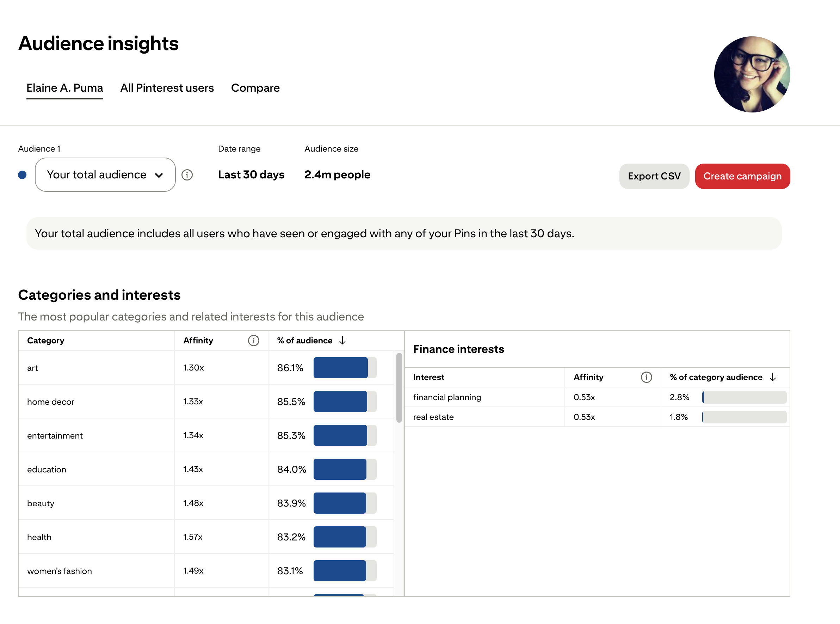This screenshot has height=624, width=840.
Task: Click the Categories and interests heading
Action: pyautogui.click(x=99, y=295)
